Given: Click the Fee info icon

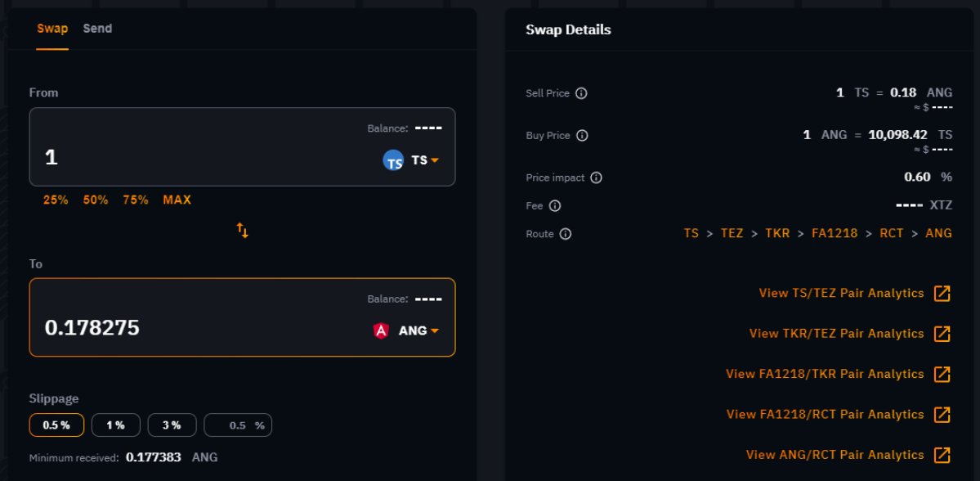Looking at the screenshot, I should [555, 206].
